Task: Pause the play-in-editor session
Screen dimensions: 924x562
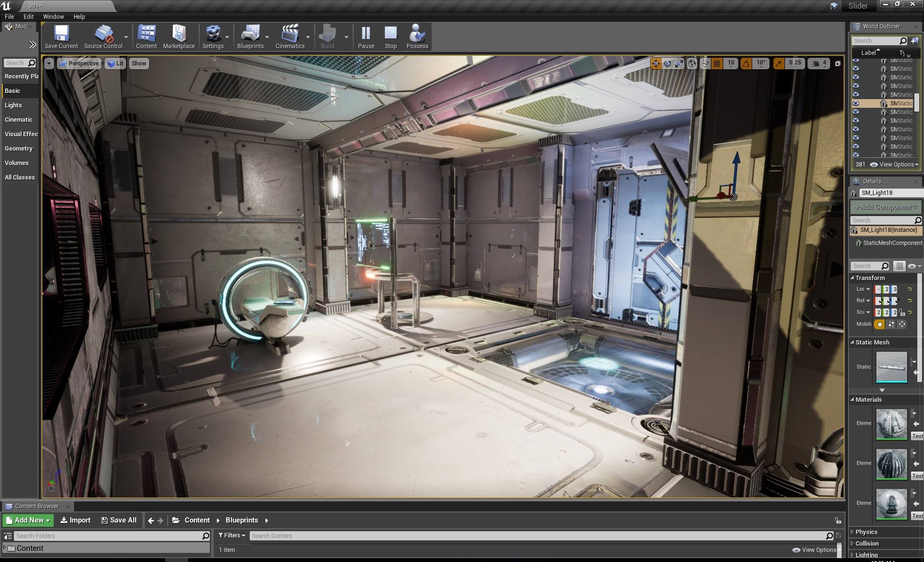Action: 366,37
